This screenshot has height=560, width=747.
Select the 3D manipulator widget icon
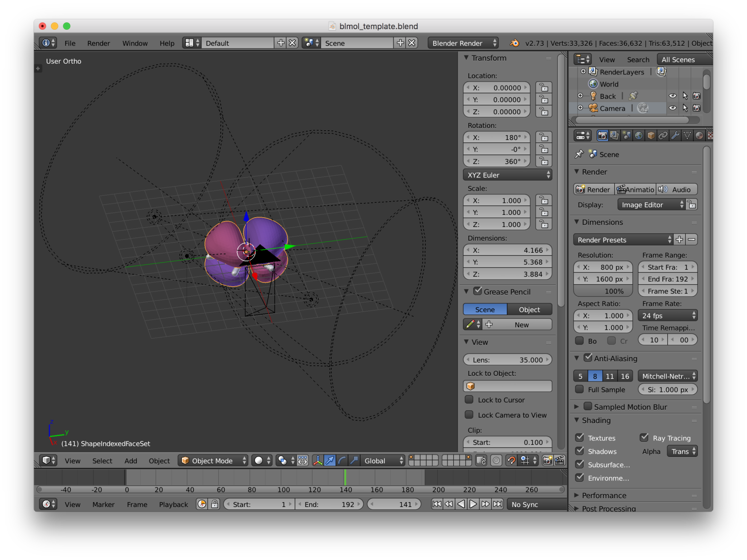click(x=318, y=460)
